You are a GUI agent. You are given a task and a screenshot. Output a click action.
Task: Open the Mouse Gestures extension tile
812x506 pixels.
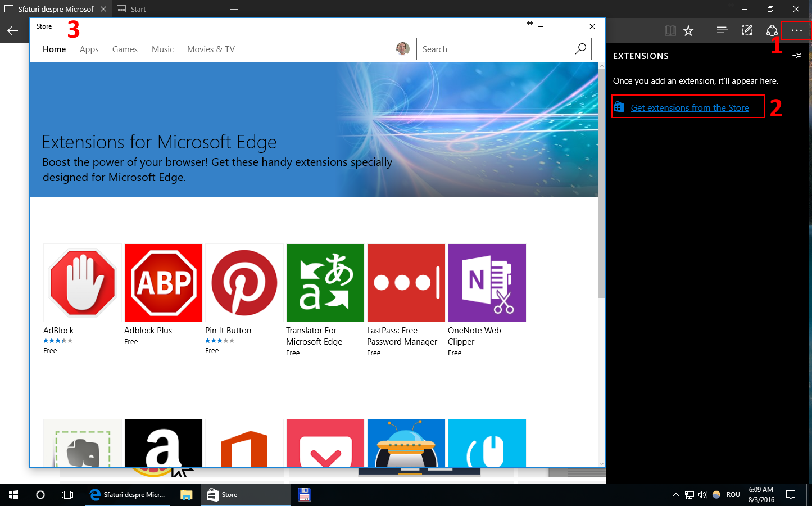click(x=487, y=443)
